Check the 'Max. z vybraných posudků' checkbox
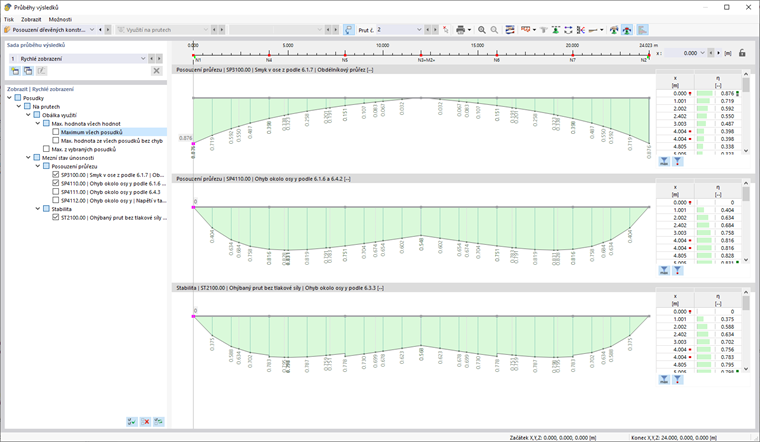760x442 pixels. point(46,149)
